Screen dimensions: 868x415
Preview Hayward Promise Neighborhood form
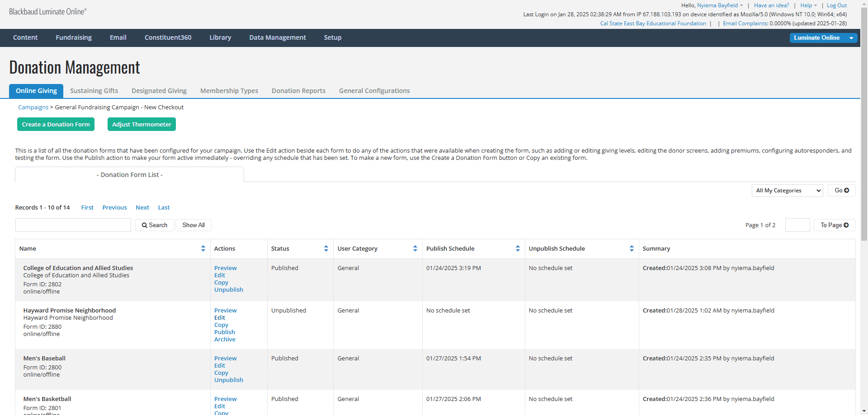[x=226, y=310]
